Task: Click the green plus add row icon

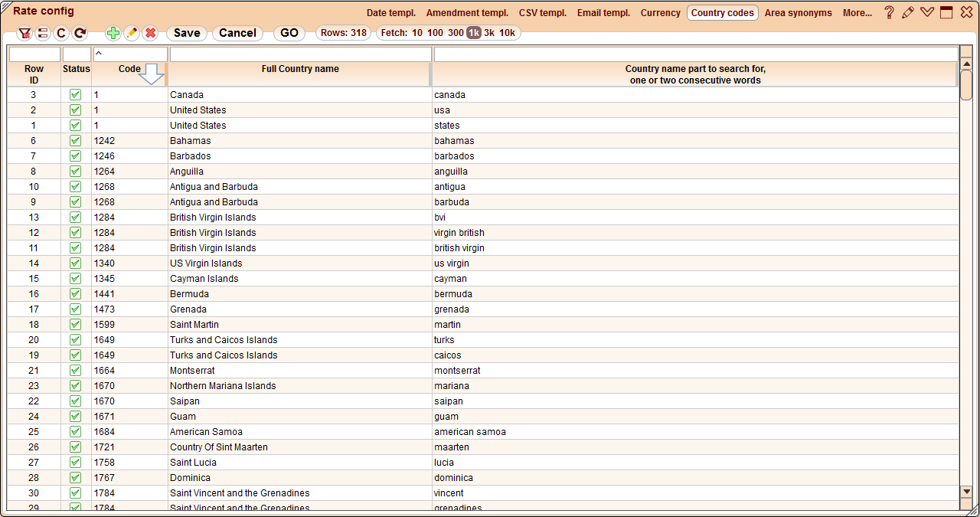Action: click(x=113, y=33)
